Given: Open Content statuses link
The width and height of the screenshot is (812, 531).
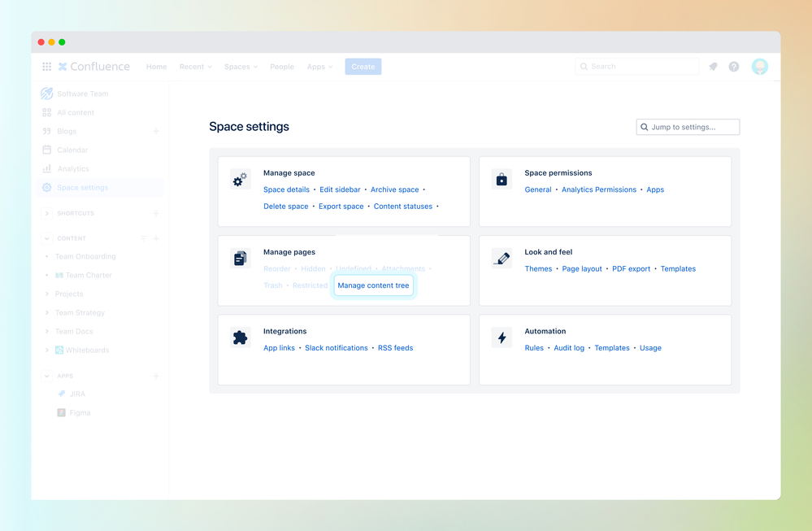Looking at the screenshot, I should pos(403,207).
